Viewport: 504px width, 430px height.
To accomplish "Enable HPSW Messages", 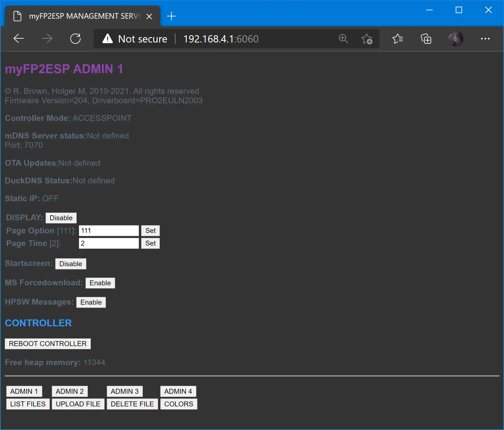I will [x=91, y=302].
